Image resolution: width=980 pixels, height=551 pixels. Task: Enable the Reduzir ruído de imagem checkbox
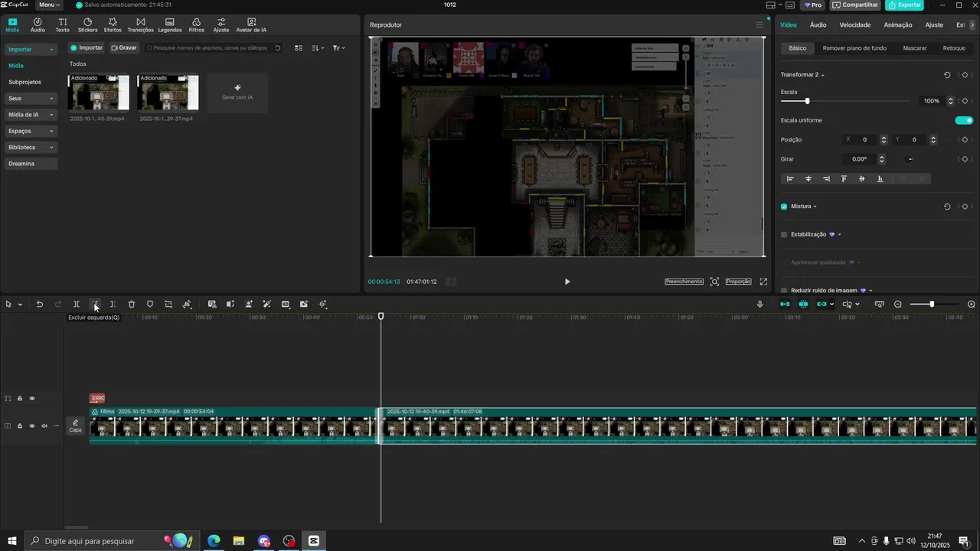click(x=784, y=291)
